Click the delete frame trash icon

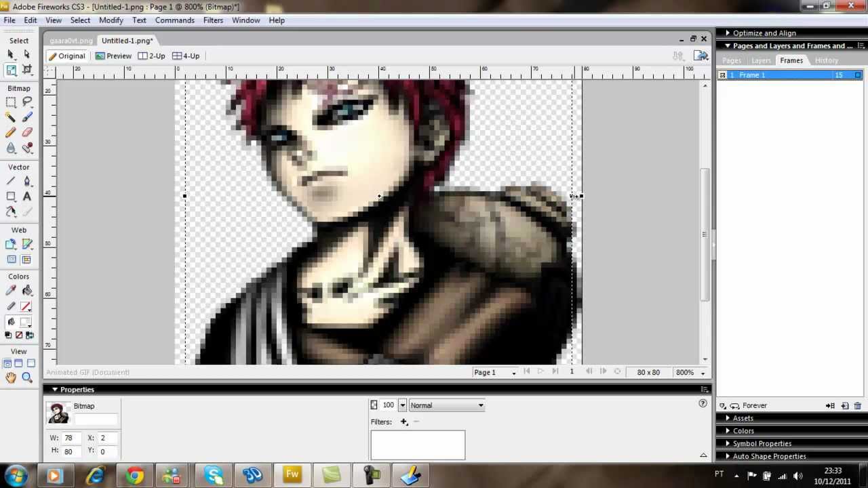[x=858, y=405]
